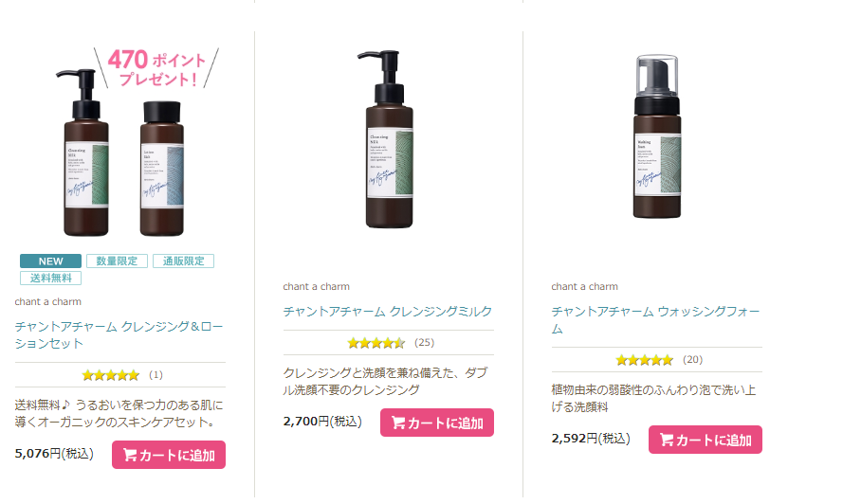The height and width of the screenshot is (504, 843).
Task: Click the 送料無料 tag
Action: pos(50,279)
